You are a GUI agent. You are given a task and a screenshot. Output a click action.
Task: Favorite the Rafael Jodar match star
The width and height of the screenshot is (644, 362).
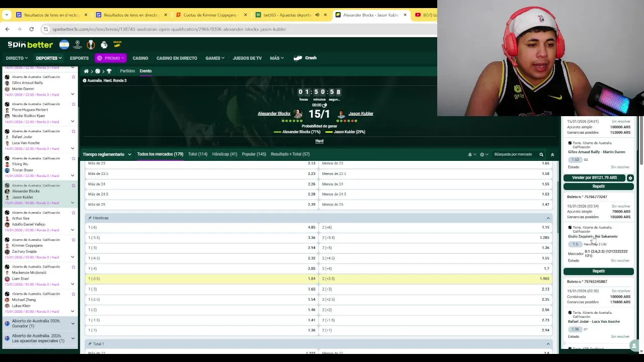pyautogui.click(x=73, y=131)
